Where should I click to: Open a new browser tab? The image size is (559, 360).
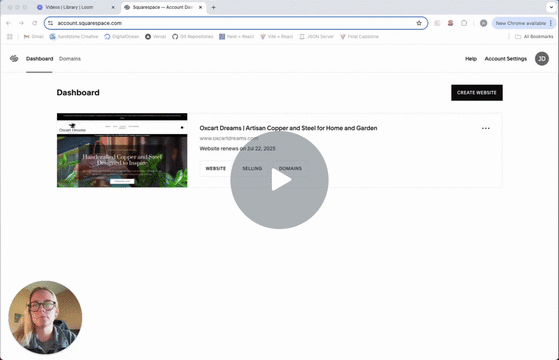pos(214,7)
